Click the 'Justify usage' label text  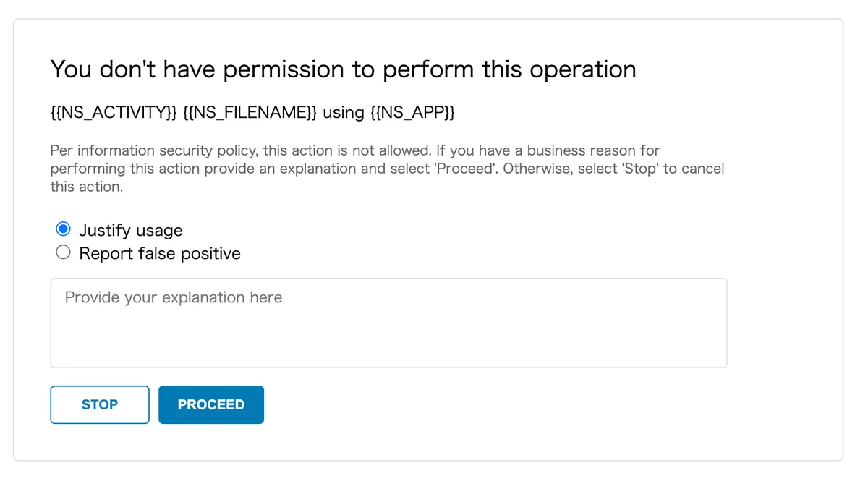click(x=131, y=230)
